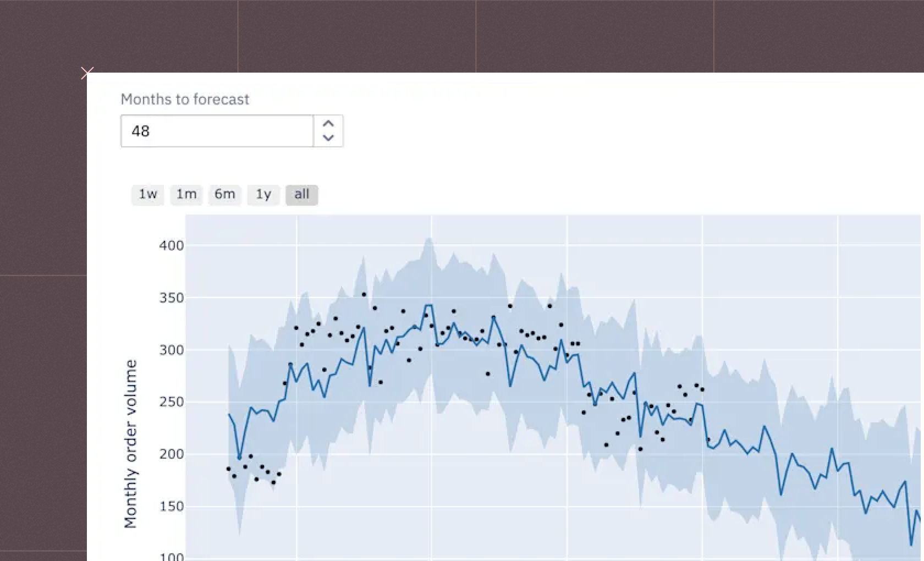Select the 1w time range
Screen dimensions: 924x561
tap(147, 194)
